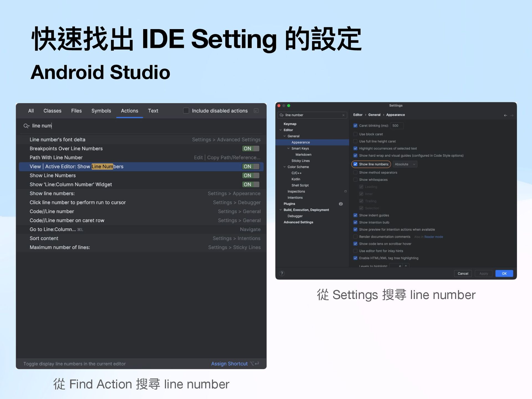The height and width of the screenshot is (399, 532).
Task: Select "Line number's font delta" result
Action: click(x=141, y=140)
